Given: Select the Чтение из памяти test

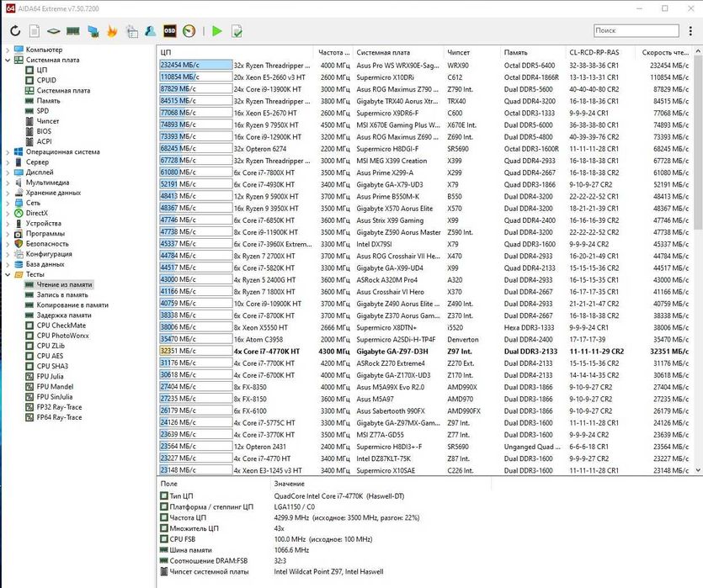Looking at the screenshot, I should (64, 285).
